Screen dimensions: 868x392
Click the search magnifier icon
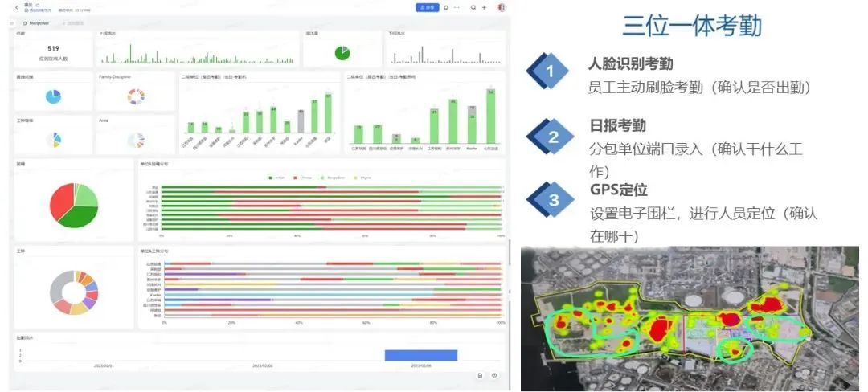pyautogui.click(x=473, y=7)
